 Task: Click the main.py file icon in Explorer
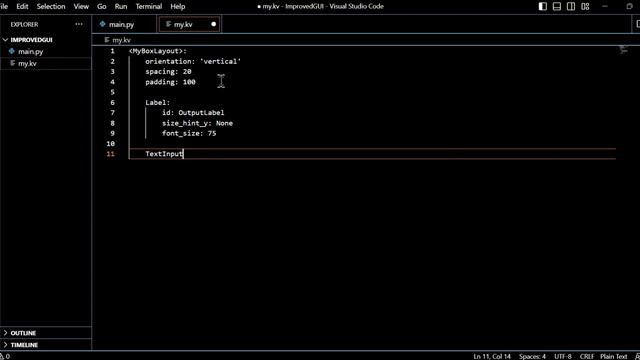(12, 51)
